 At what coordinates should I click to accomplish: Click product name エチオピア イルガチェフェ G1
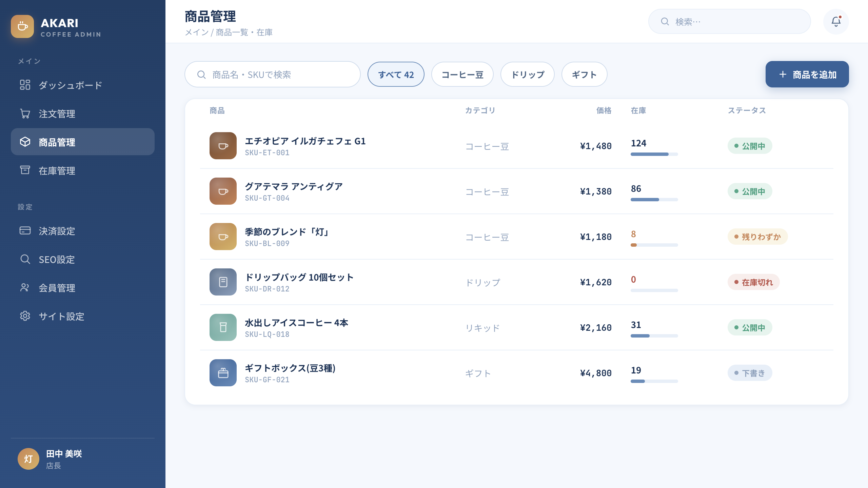tap(305, 141)
